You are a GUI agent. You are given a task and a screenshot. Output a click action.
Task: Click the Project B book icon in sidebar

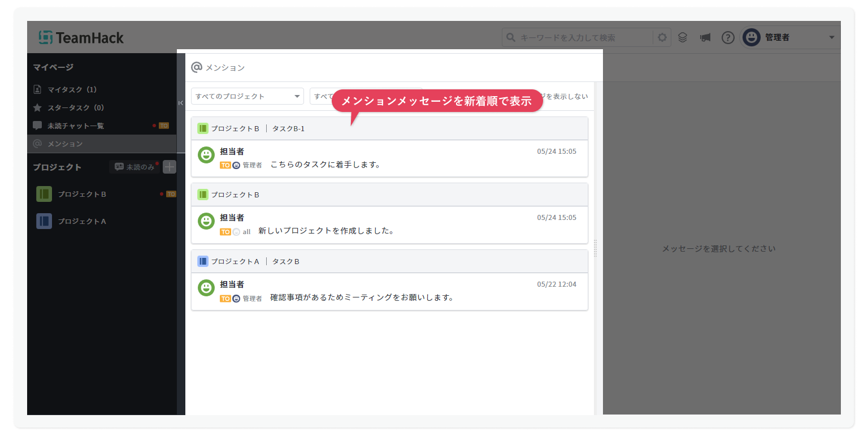tap(44, 194)
